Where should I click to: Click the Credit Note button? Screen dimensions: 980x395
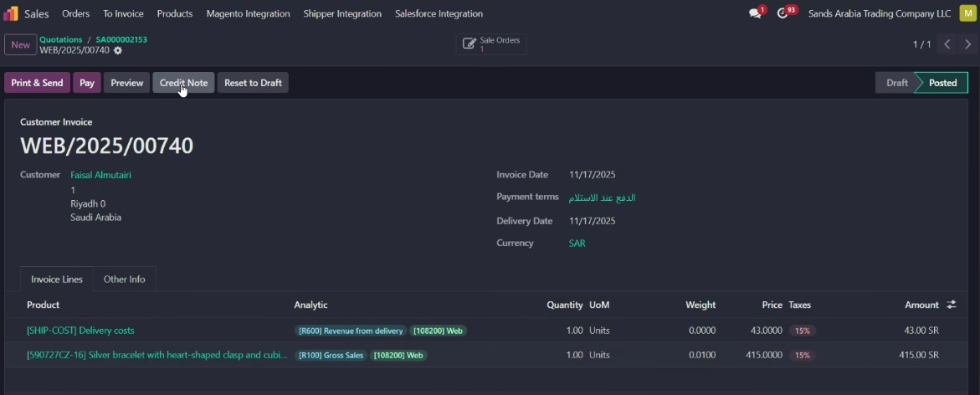[x=184, y=83]
